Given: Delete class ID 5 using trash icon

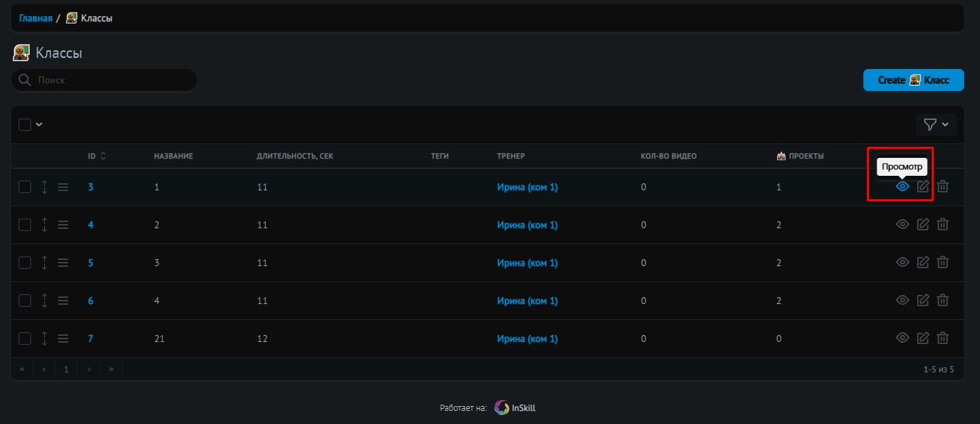Looking at the screenshot, I should (x=943, y=263).
